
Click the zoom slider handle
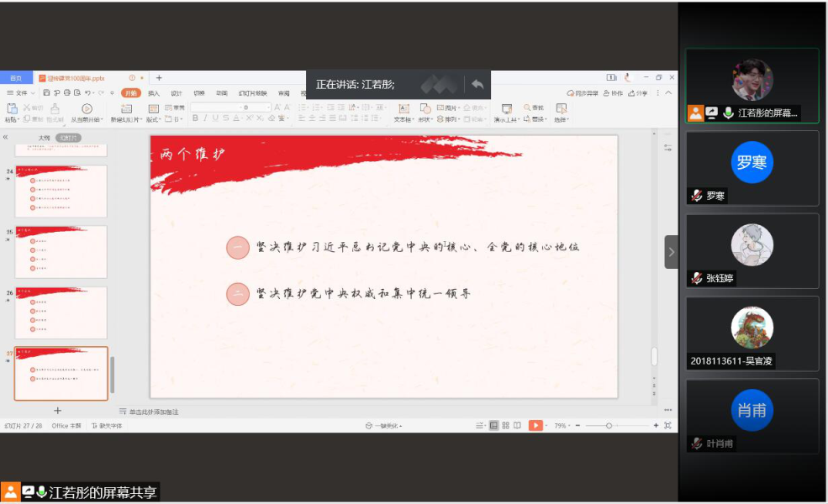(x=609, y=425)
